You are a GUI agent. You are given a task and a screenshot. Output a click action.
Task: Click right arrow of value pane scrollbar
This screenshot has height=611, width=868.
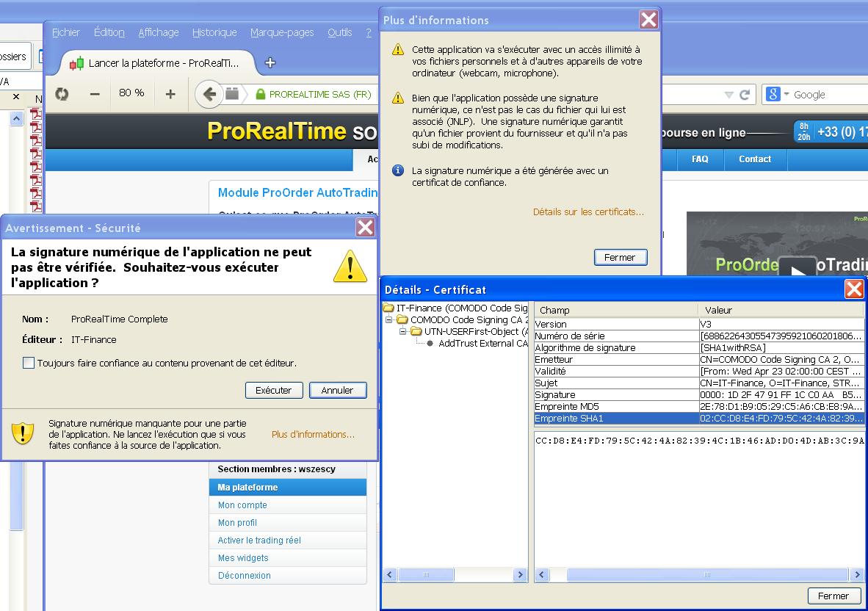tap(857, 575)
